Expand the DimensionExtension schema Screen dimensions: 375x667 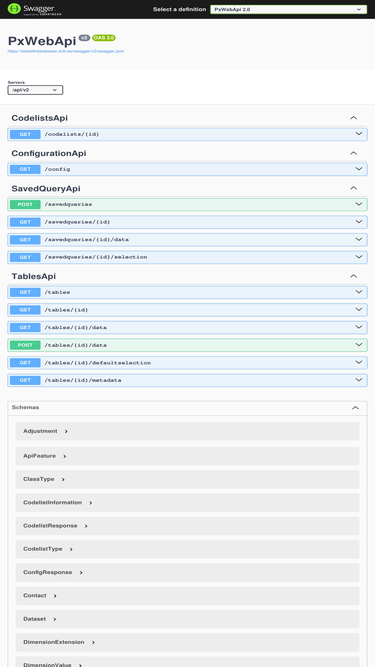point(59,642)
